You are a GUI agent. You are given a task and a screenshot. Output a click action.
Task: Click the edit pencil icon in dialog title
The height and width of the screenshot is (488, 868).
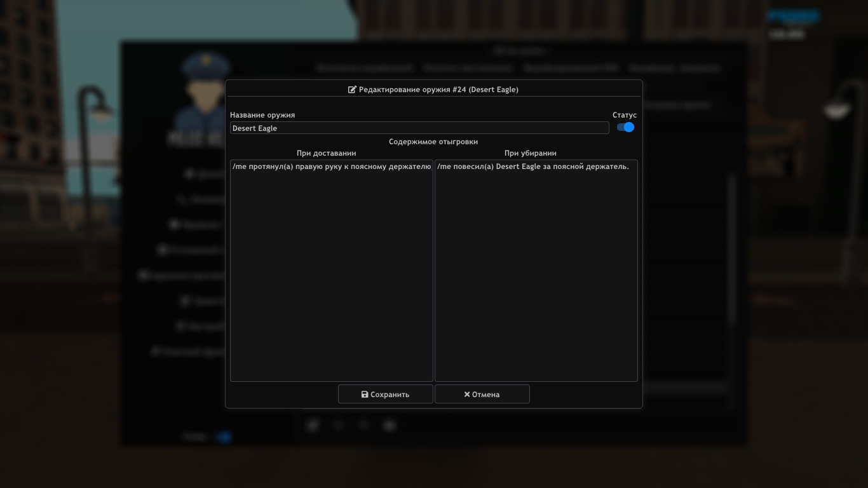pos(352,90)
